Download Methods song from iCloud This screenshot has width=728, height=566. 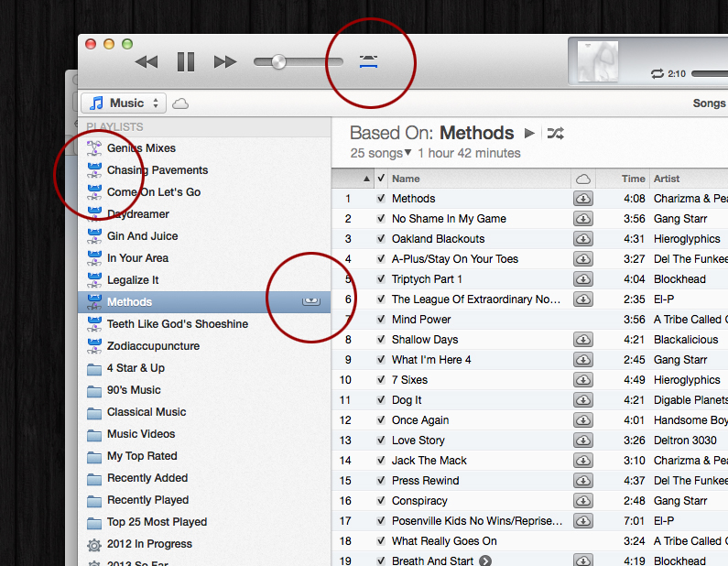[x=583, y=199]
